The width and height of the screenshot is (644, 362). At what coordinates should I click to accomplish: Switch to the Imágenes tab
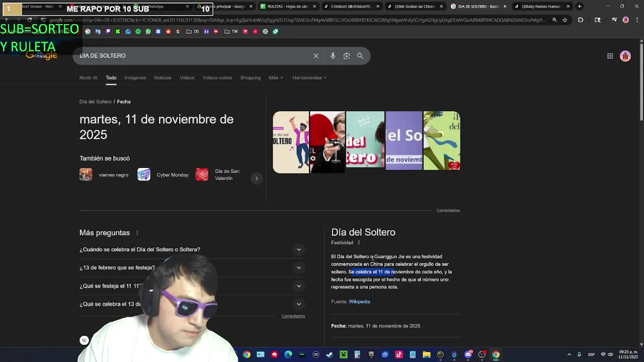coord(135,78)
